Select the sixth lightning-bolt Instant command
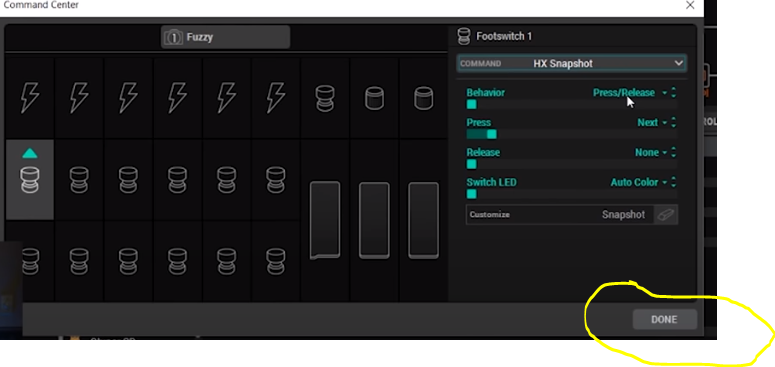The image size is (775, 367). [276, 98]
